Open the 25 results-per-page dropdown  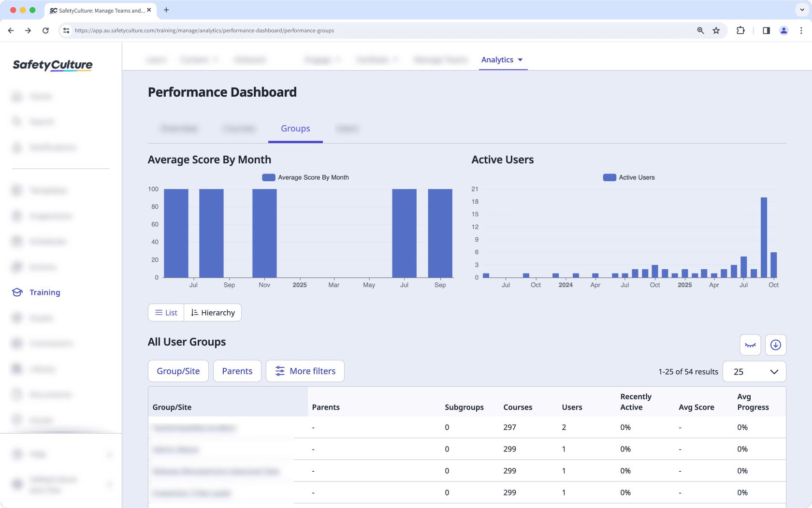click(754, 371)
